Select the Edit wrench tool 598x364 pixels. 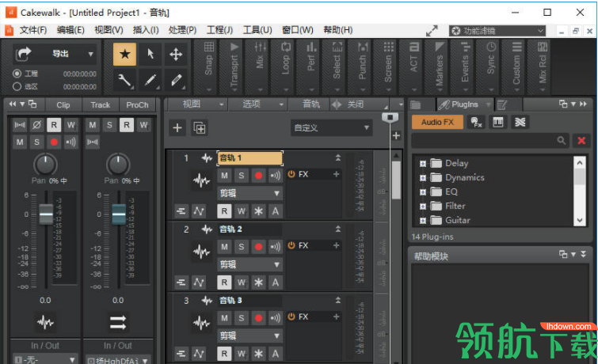(x=124, y=80)
